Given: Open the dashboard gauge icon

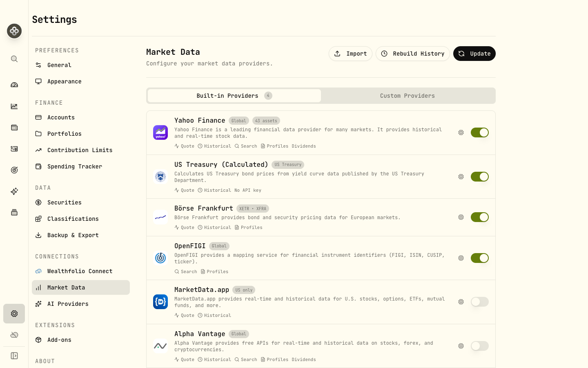Looking at the screenshot, I should click(x=14, y=85).
